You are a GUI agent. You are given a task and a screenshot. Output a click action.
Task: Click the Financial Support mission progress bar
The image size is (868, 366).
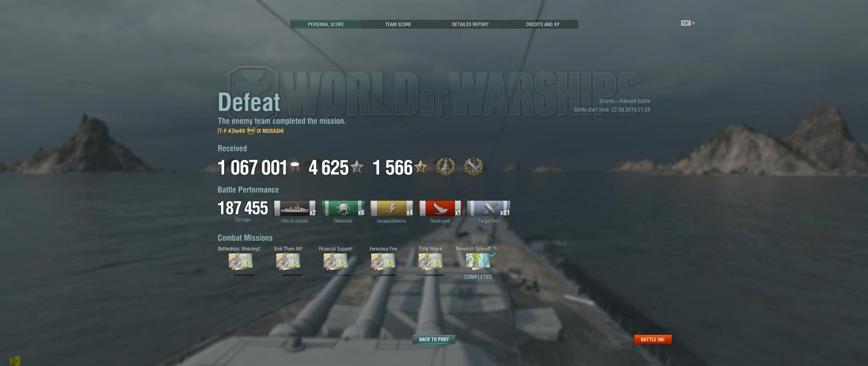click(x=335, y=275)
